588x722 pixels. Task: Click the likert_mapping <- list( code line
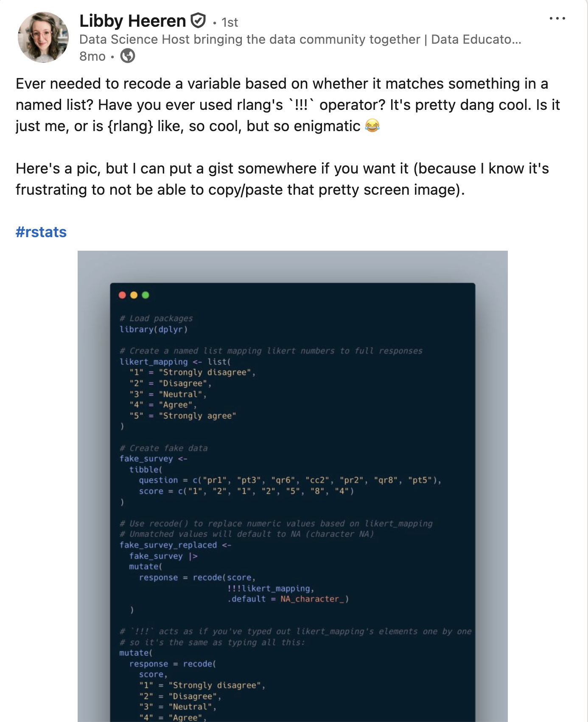coord(175,361)
